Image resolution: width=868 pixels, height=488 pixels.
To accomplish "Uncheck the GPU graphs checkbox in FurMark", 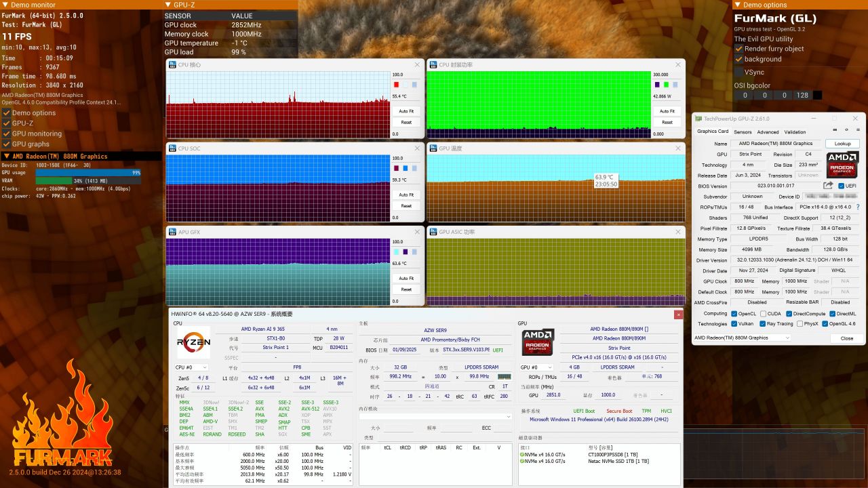I will coord(6,144).
